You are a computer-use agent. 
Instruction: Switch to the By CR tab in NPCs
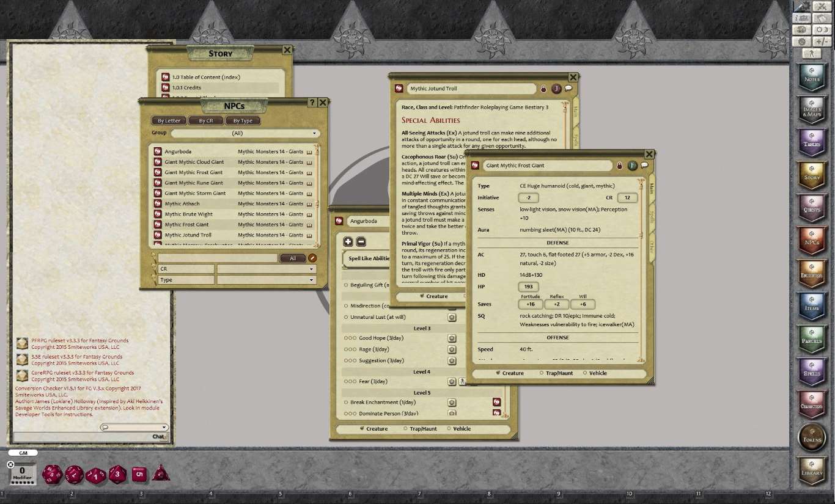(x=206, y=120)
